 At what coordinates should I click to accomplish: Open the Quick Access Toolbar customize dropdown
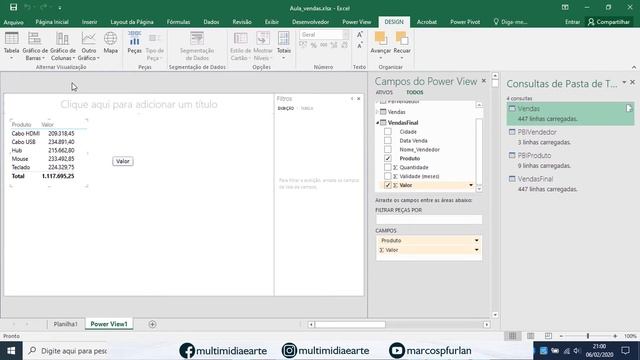pyautogui.click(x=60, y=8)
